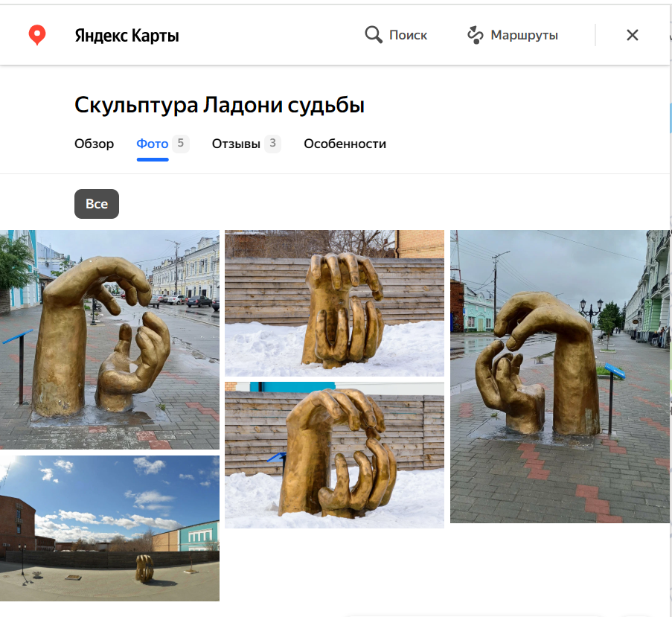
Task: Open the lower snowy hands sculpture photo
Action: [x=334, y=455]
